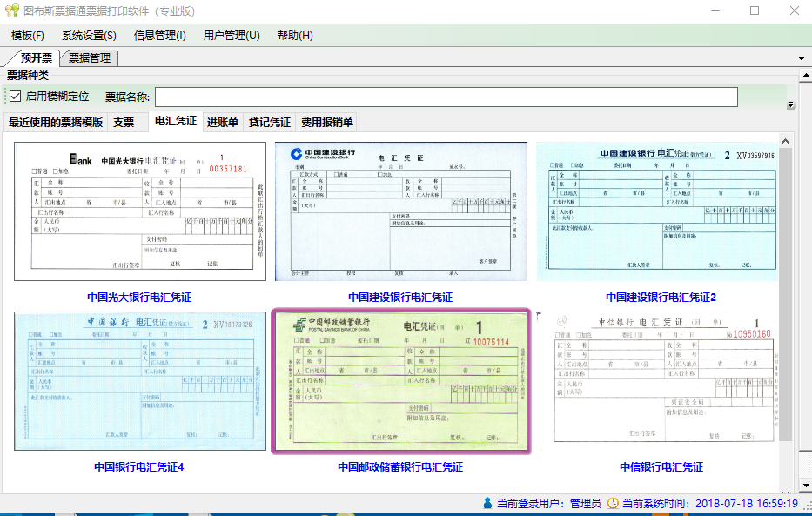Click the system time clock icon
This screenshot has height=516, width=812.
613,504
